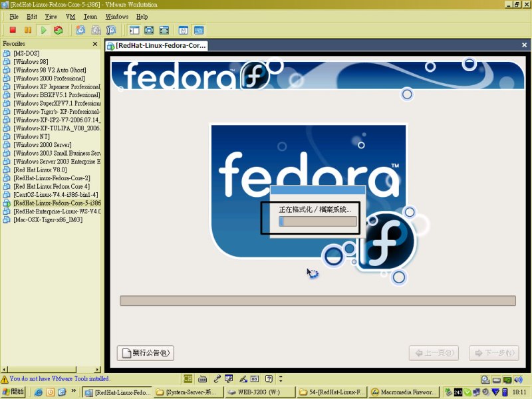The image size is (532, 399).
Task: Click the system tray clock 18:11
Action: click(519, 392)
